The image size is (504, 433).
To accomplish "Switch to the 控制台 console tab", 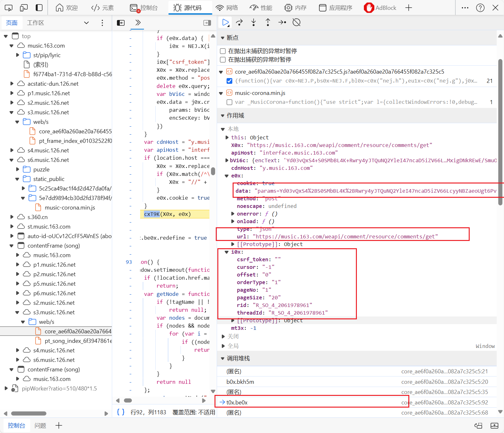I will point(144,8).
